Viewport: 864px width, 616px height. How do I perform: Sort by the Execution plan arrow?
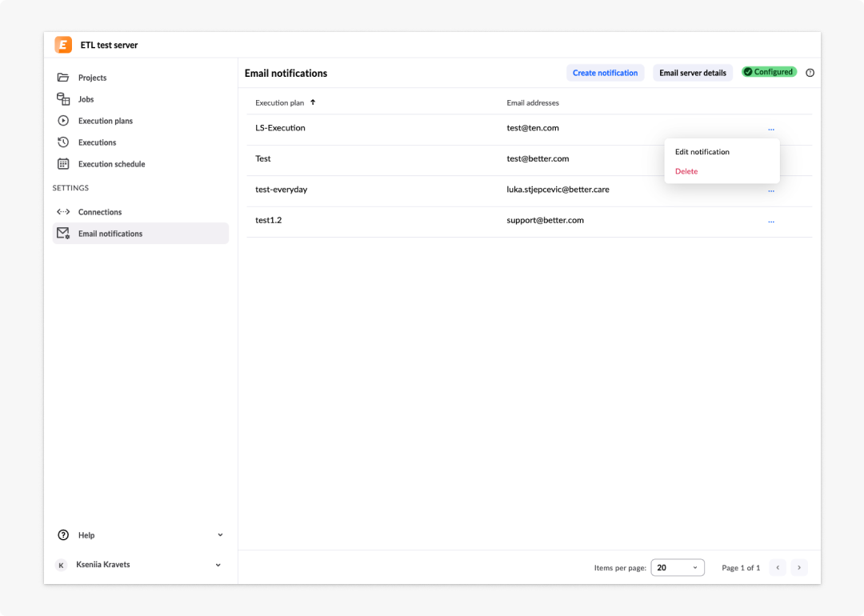(313, 102)
